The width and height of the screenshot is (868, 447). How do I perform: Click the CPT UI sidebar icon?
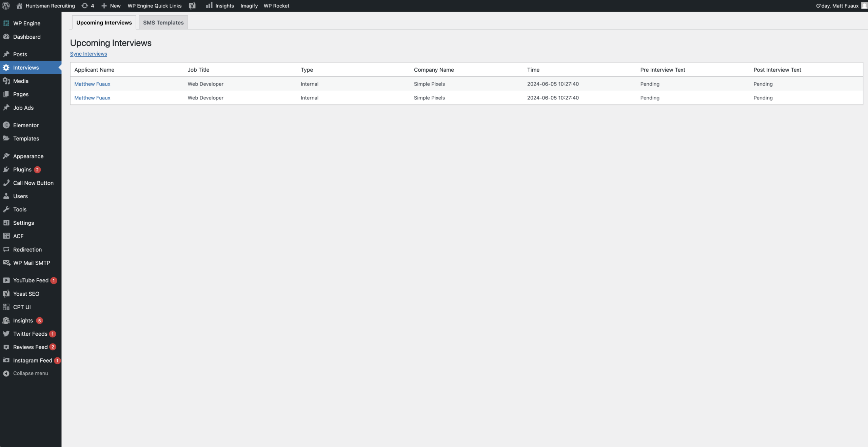(6, 307)
